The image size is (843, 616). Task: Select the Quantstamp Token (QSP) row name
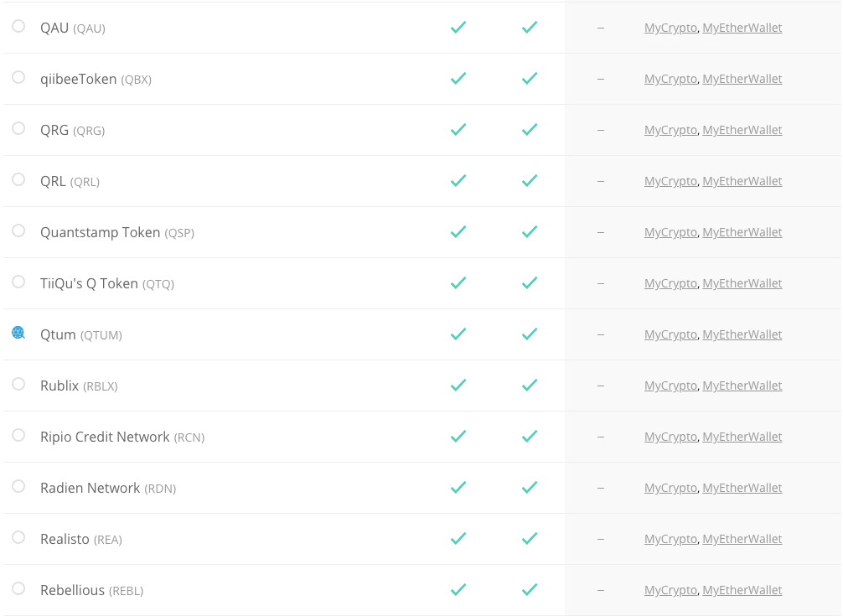[117, 232]
